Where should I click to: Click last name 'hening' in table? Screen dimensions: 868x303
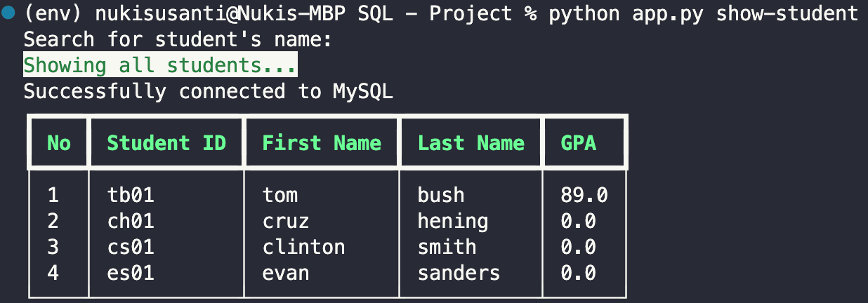click(x=453, y=221)
